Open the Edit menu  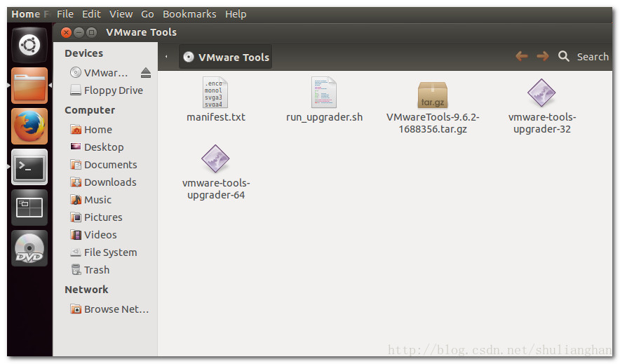coord(91,14)
